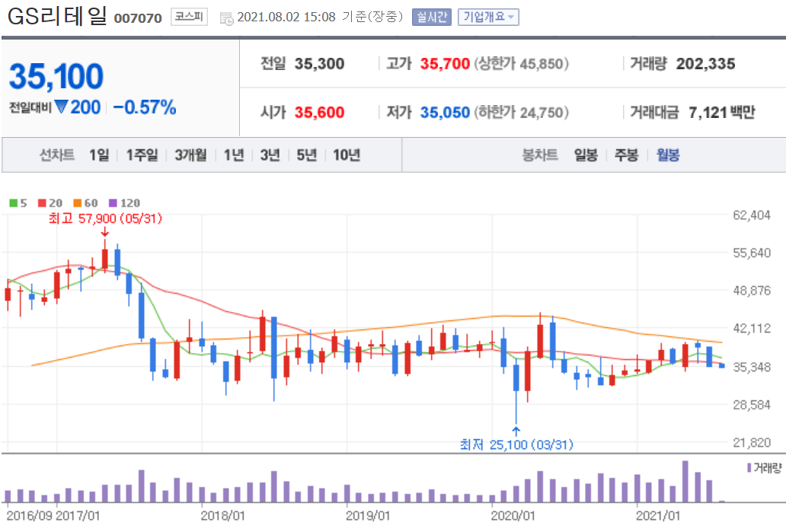Switch to the 5년 line chart
The height and width of the screenshot is (532, 786).
[307, 155]
